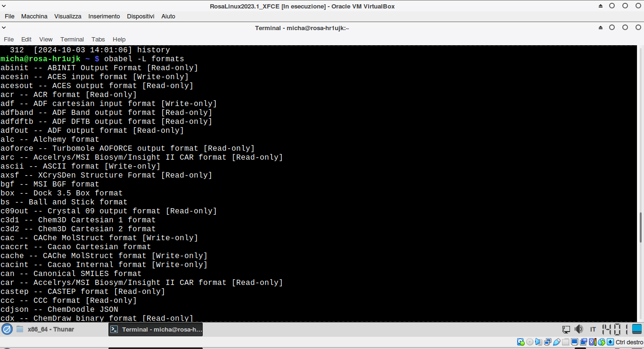Viewport: 644px width, 349px height.
Task: Click the line 'can -- Canonical SMILES format'
Action: [71, 274]
